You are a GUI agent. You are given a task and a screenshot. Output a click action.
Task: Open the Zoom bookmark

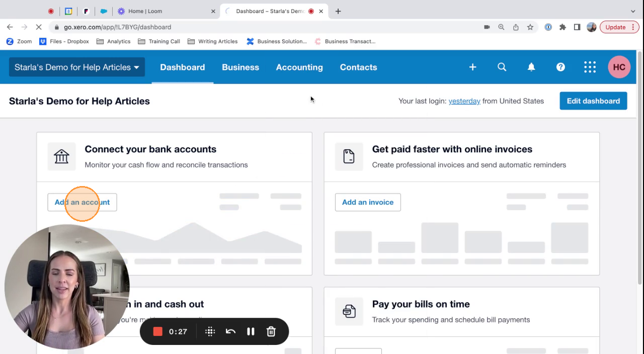[x=19, y=41]
